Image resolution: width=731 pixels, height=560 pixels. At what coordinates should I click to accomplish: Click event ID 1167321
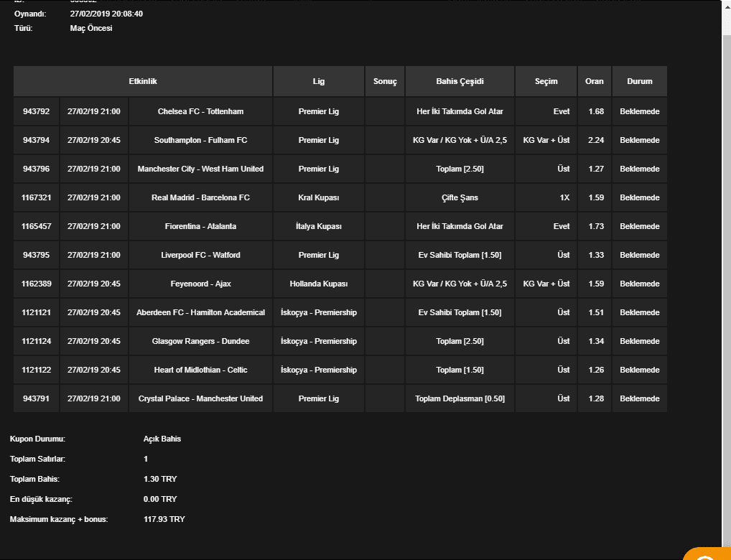(x=37, y=197)
